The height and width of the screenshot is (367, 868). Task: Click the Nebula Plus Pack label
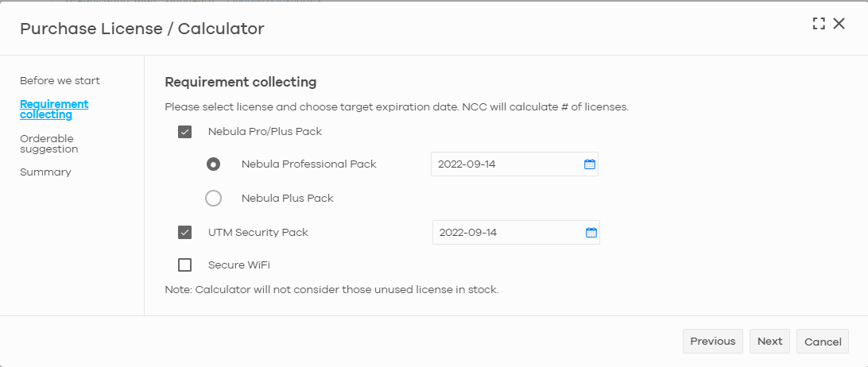click(287, 198)
